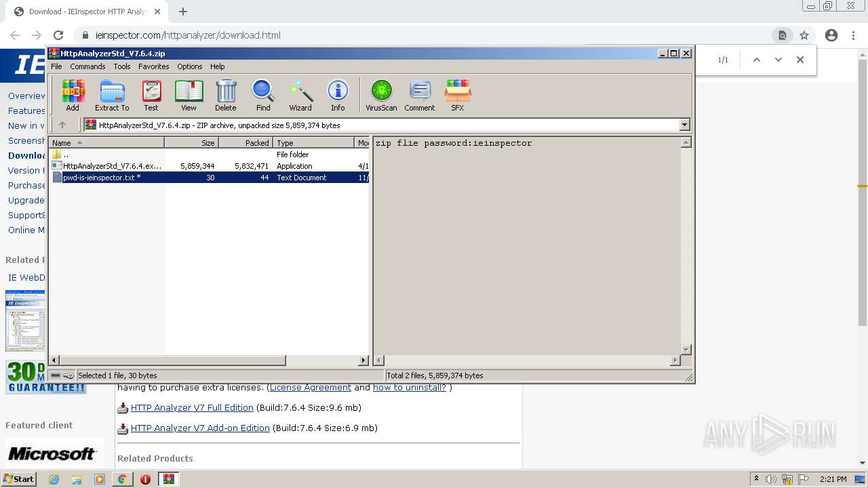Open the File menu in WinRAR
The image size is (868, 488).
coord(56,66)
